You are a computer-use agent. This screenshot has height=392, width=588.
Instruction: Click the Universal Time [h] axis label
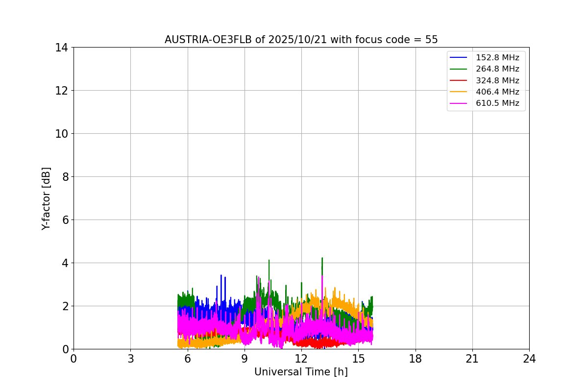301,372
